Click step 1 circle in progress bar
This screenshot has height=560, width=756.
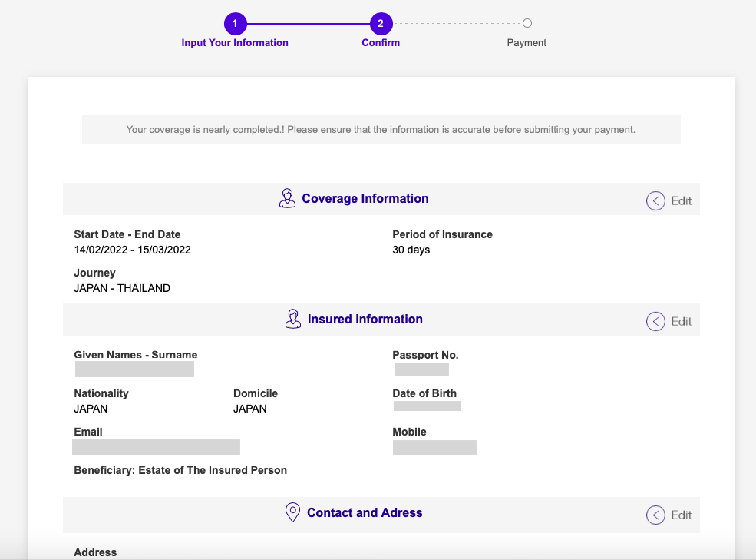[236, 23]
